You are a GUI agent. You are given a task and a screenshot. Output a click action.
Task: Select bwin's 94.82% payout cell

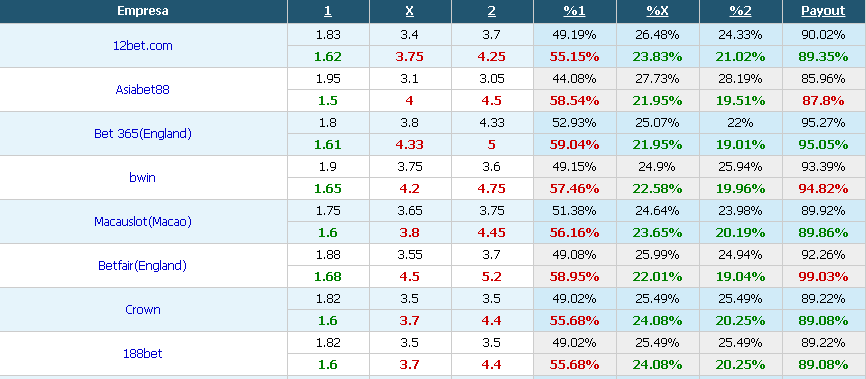pyautogui.click(x=823, y=188)
